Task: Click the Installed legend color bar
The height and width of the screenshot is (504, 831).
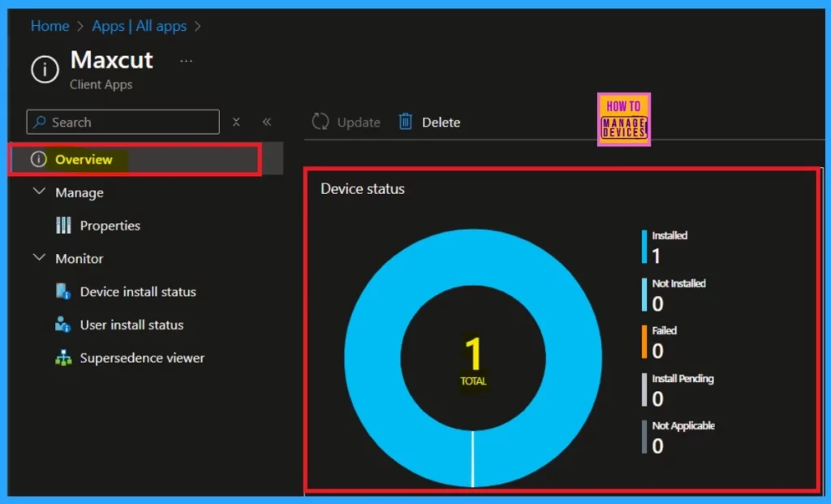Action: 644,247
